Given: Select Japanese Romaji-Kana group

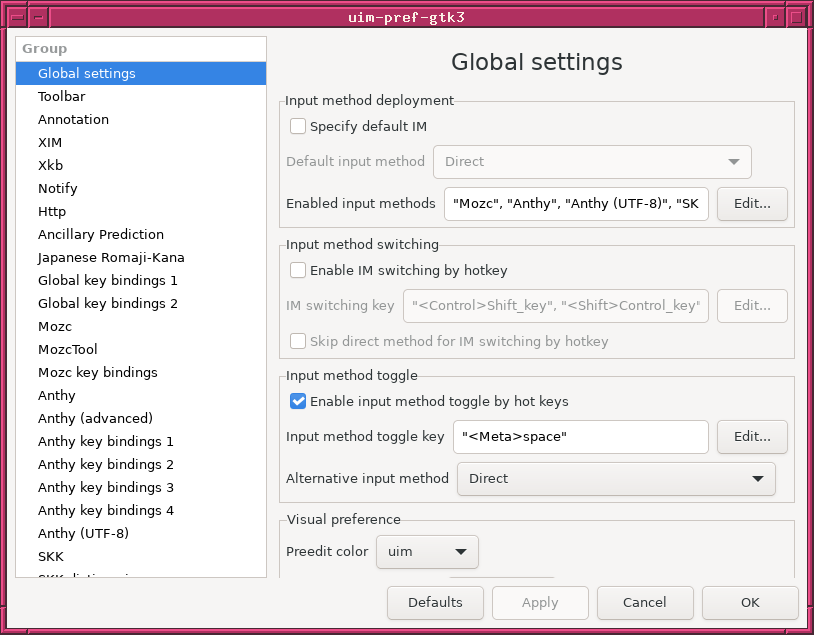Looking at the screenshot, I should coord(111,258).
